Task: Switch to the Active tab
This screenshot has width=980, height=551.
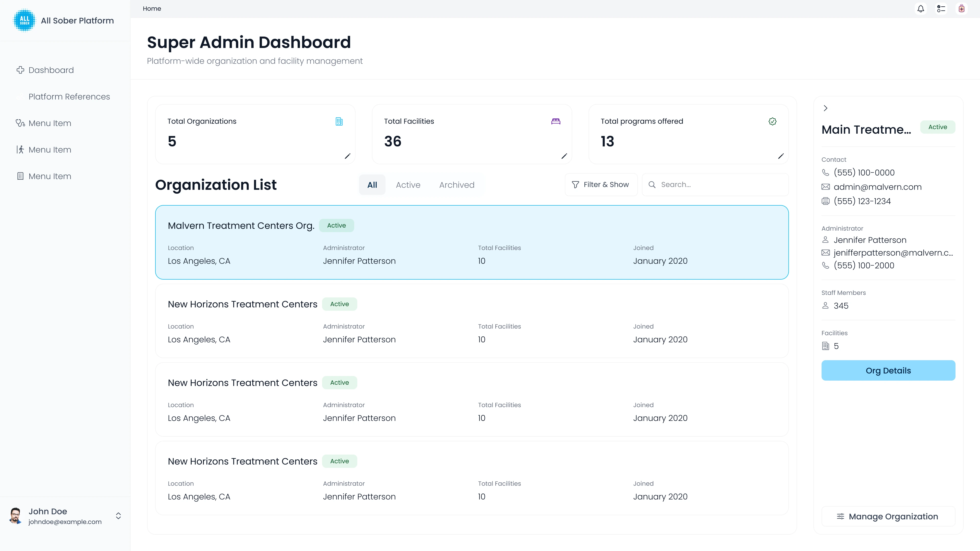Action: (x=408, y=185)
